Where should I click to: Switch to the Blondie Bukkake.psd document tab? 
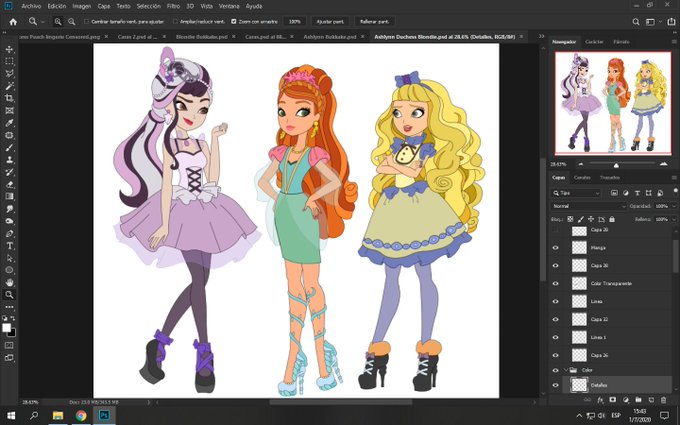[x=202, y=37]
